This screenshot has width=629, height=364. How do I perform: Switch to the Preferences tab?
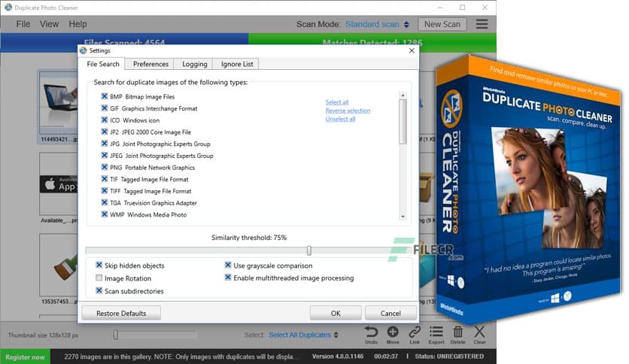tap(150, 64)
